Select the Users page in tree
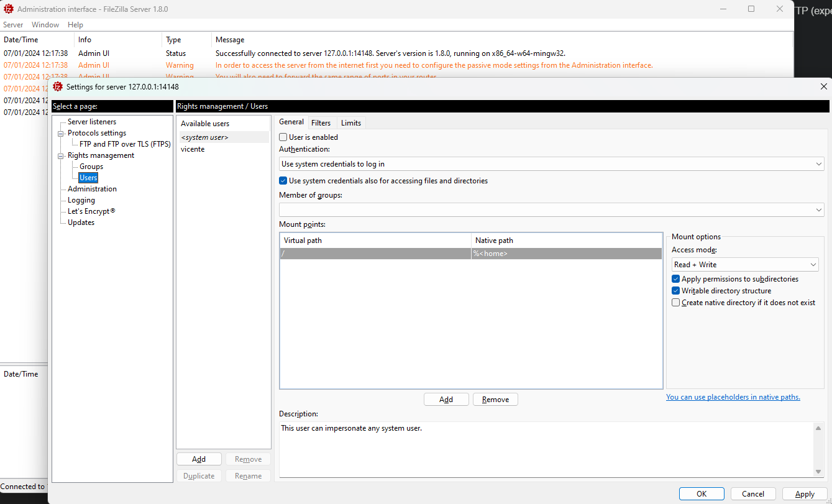The height and width of the screenshot is (504, 832). tap(88, 178)
